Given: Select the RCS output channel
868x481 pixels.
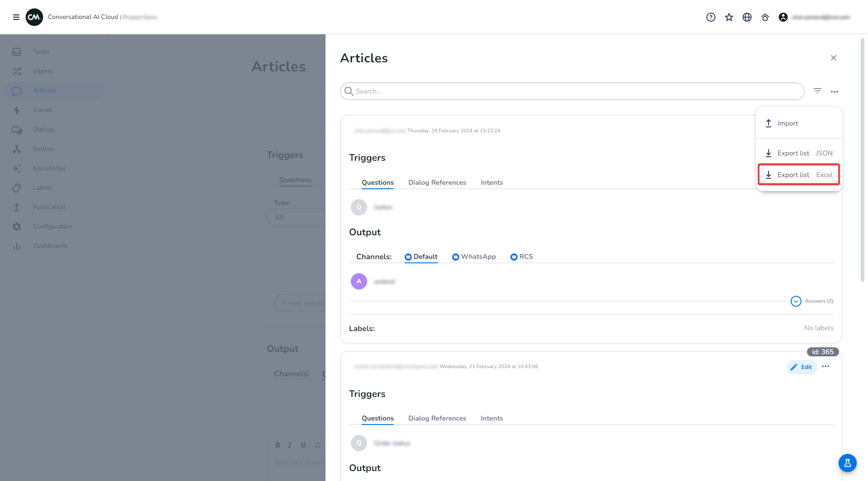Looking at the screenshot, I should 522,257.
